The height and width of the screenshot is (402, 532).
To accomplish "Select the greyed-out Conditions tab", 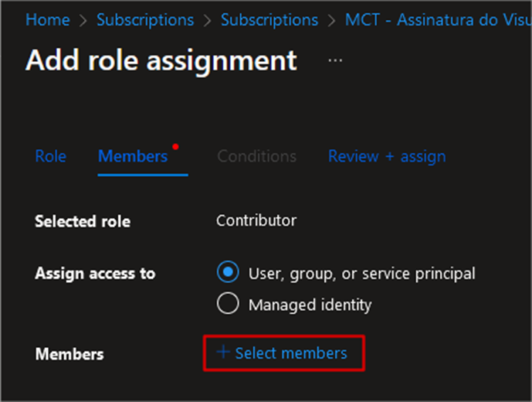I will click(257, 157).
